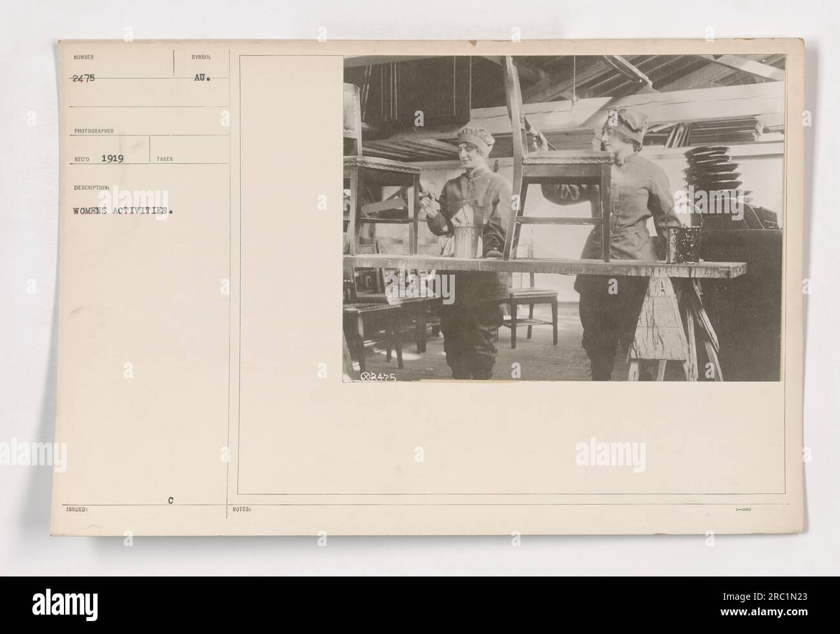Click the SYMBOL field label
This screenshot has height=634, width=840.
201,57
